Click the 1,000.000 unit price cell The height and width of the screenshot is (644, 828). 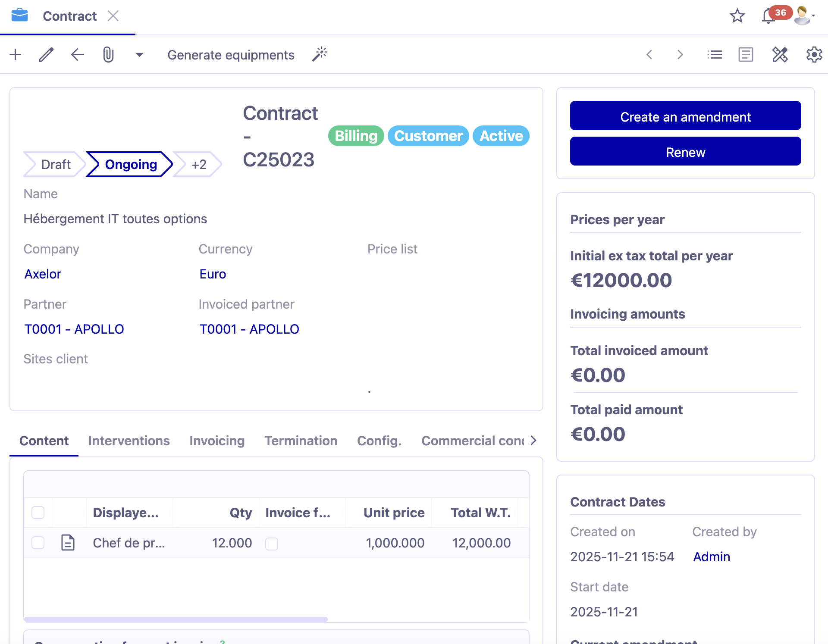tap(389, 543)
